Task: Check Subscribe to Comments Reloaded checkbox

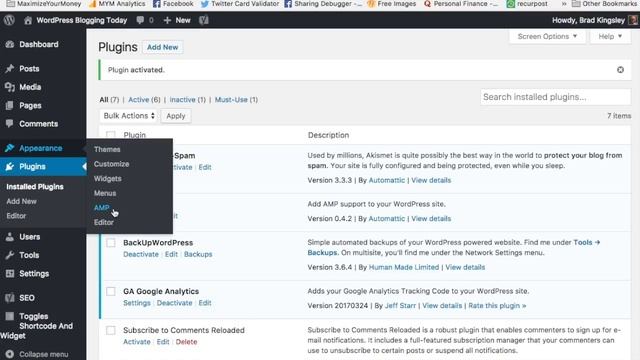Action: click(111, 330)
